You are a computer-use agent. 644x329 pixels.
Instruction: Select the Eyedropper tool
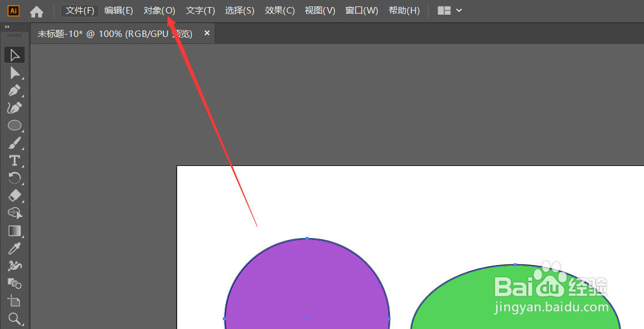pyautogui.click(x=15, y=249)
